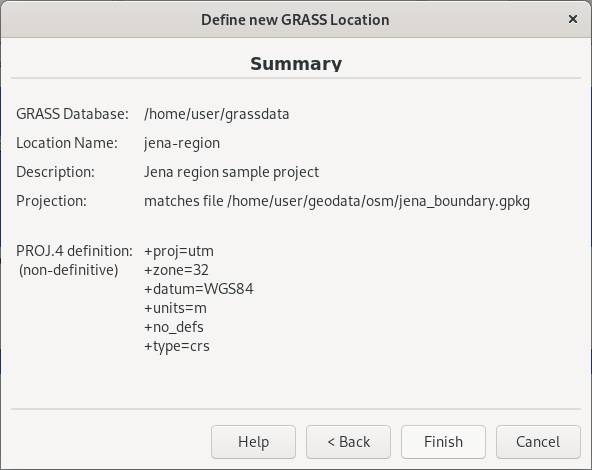Screen dimensions: 592x470
Task: Click the PROJ.4 definition label
Action: (74, 251)
